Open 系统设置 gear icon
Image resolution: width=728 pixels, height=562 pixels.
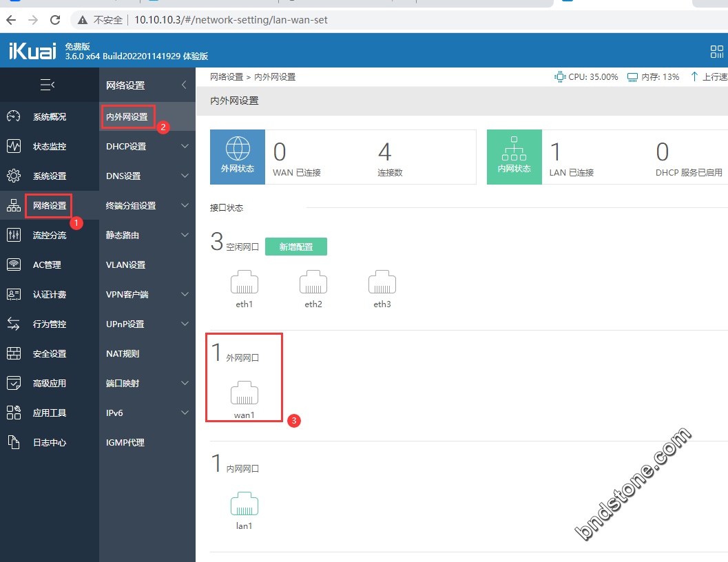click(x=14, y=176)
